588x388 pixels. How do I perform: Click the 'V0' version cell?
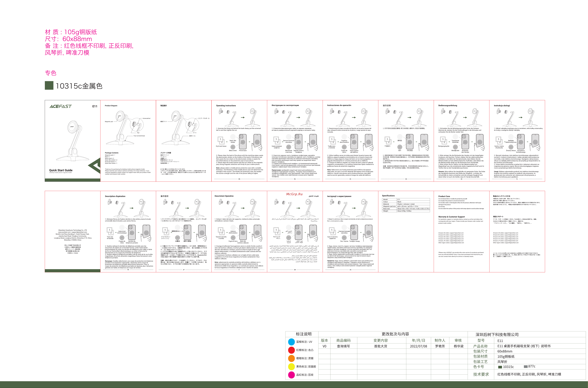(x=324, y=346)
